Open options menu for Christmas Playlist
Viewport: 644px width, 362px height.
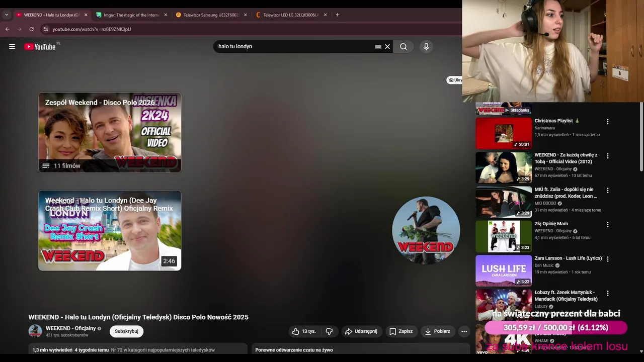[x=607, y=122]
